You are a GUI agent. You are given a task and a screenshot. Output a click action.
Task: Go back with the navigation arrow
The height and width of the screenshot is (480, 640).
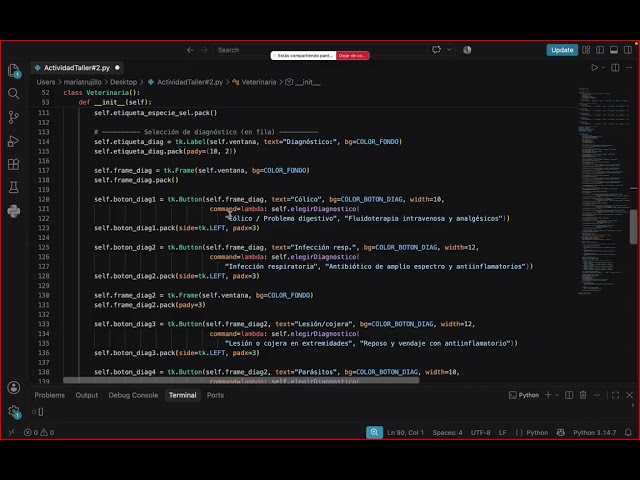tap(190, 50)
